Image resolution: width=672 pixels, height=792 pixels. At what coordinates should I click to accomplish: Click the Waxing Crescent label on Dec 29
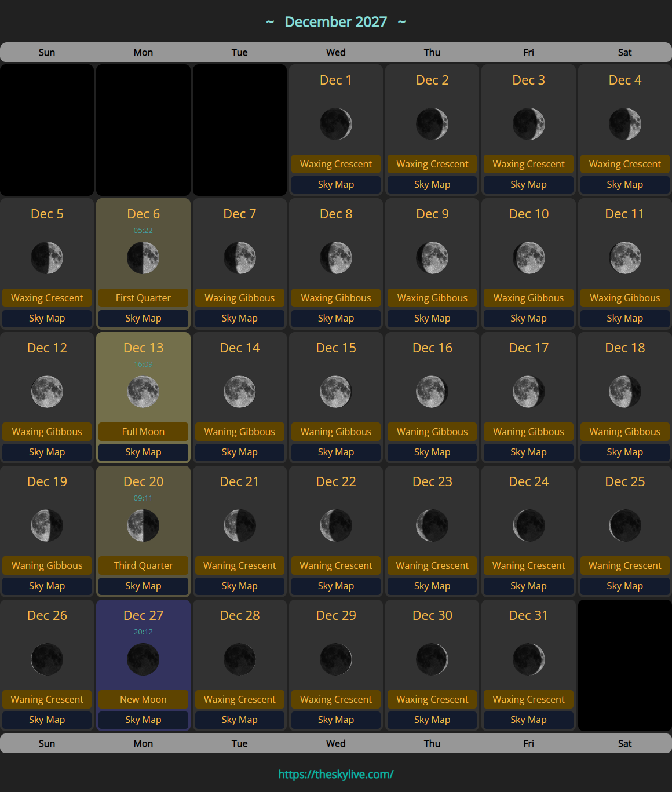336,699
